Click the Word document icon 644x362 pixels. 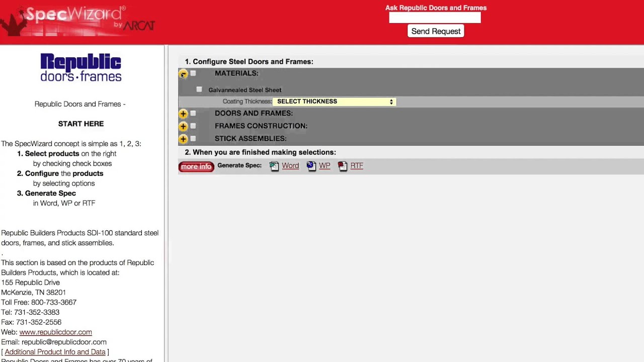tap(274, 166)
